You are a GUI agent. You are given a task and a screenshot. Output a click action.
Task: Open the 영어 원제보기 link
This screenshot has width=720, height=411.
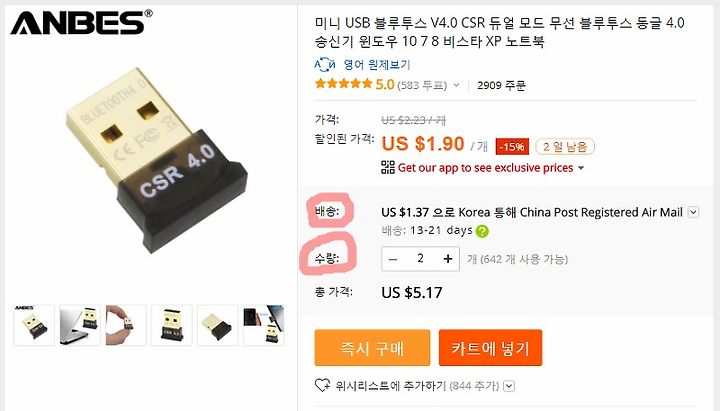click(x=377, y=65)
